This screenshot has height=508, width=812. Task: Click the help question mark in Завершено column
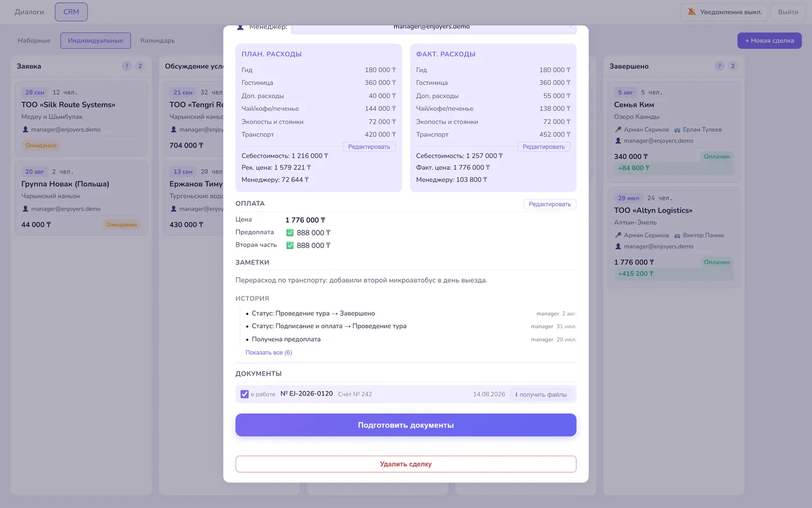pos(719,66)
